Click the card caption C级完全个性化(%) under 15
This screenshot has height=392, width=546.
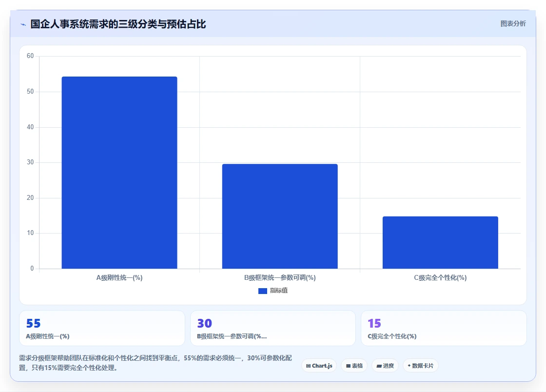(x=392, y=336)
